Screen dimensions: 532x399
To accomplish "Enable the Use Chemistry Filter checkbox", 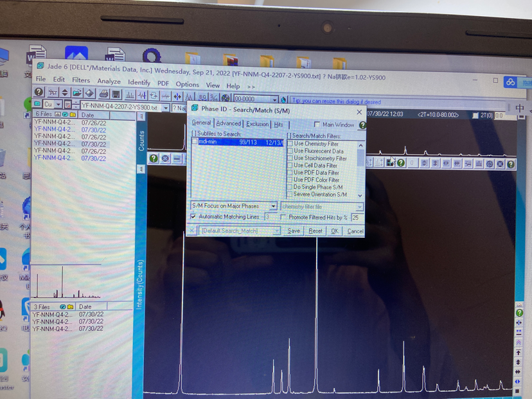I will 290,143.
